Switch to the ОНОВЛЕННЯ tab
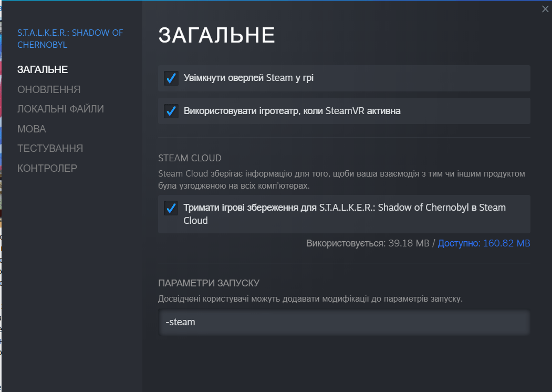The height and width of the screenshot is (392, 552). point(49,89)
